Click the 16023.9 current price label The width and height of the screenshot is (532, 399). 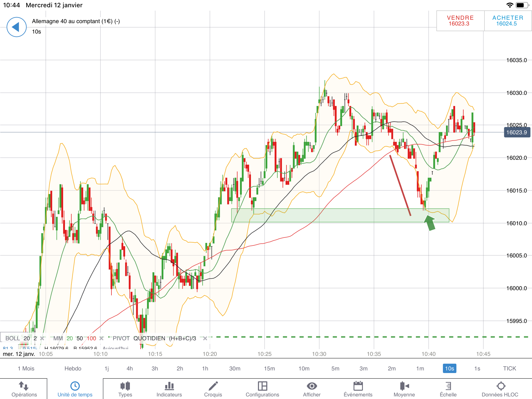click(517, 132)
